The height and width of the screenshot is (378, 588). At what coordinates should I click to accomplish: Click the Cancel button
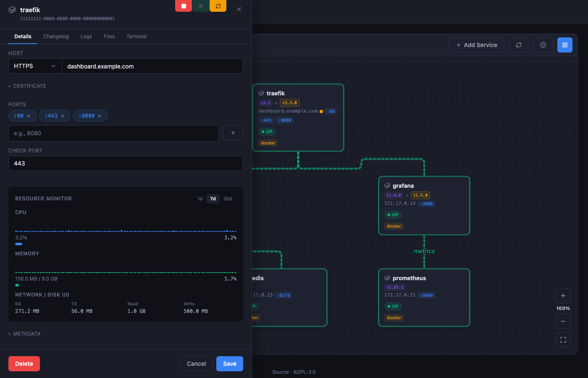coord(196,364)
